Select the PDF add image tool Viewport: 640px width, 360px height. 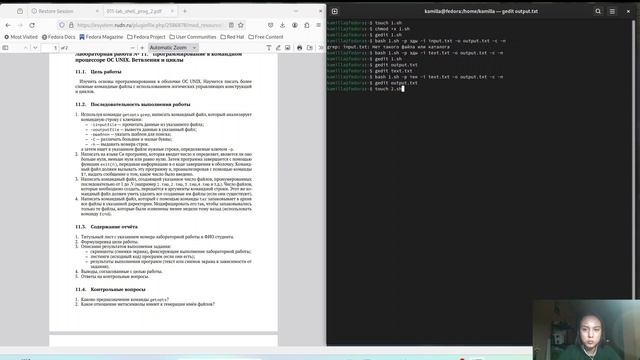point(287,48)
